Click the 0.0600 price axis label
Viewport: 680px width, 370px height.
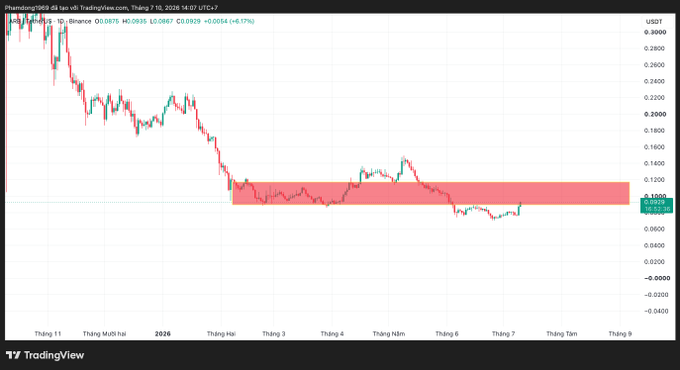point(654,229)
